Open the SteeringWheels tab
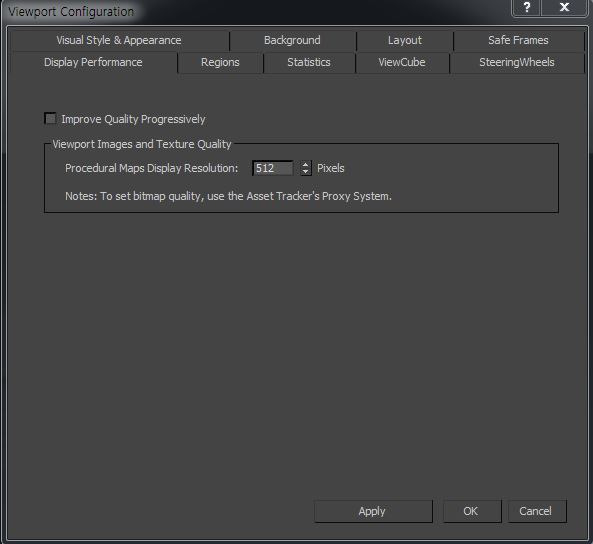The image size is (593, 544). click(517, 62)
